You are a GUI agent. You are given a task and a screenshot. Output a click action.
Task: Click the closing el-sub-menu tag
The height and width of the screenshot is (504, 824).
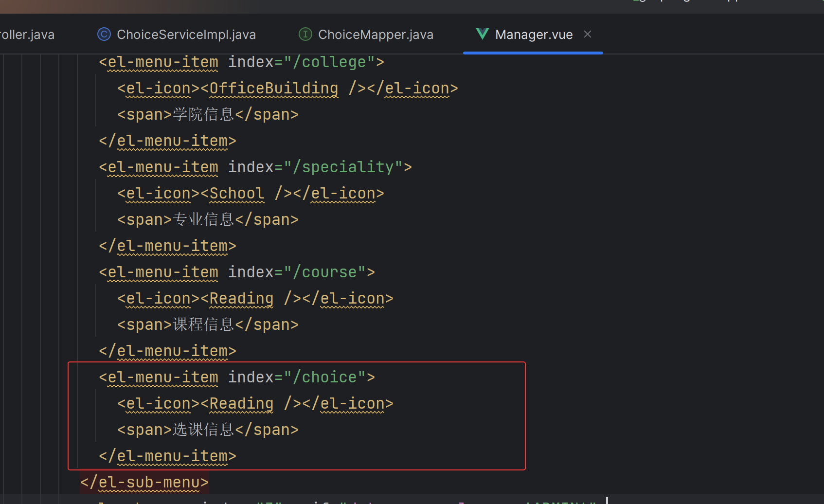(144, 483)
